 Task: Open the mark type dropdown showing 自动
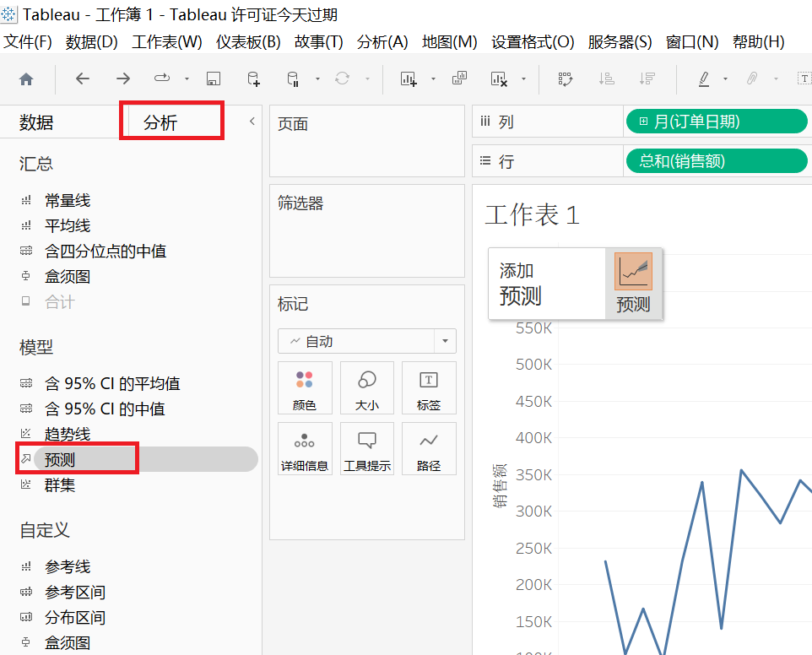pyautogui.click(x=366, y=341)
